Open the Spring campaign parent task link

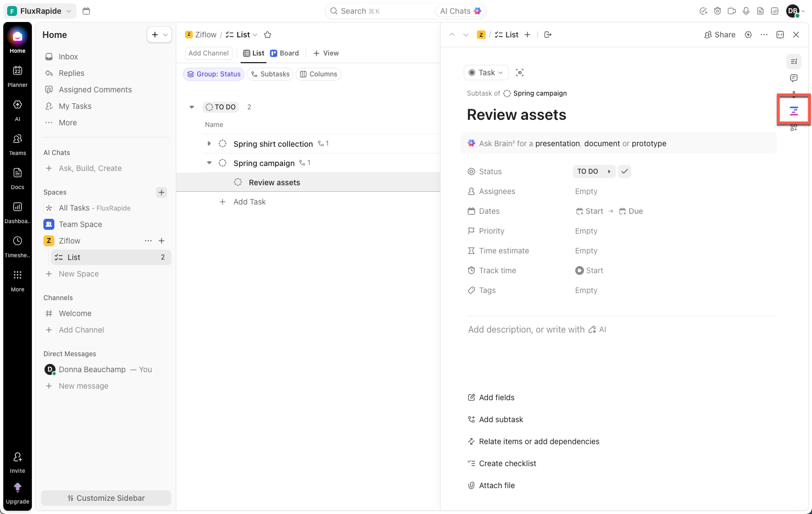click(x=535, y=93)
